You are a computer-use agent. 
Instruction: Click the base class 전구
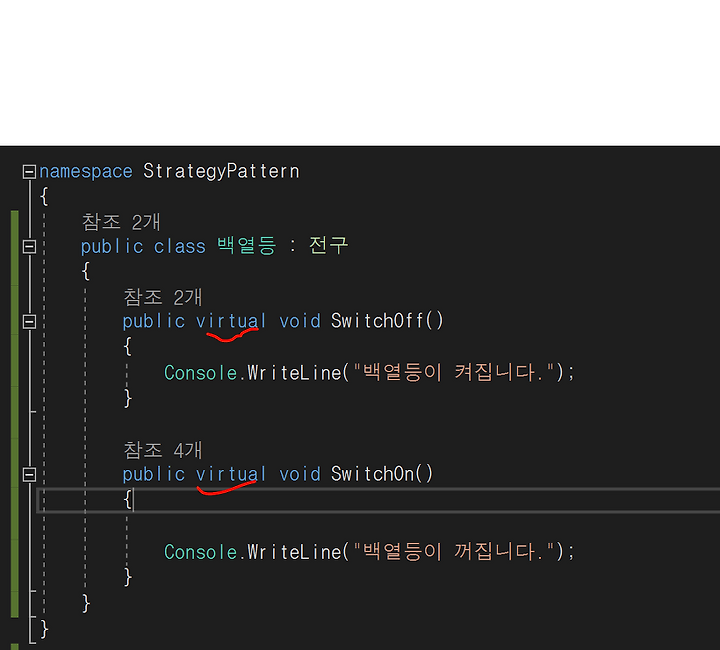click(328, 246)
